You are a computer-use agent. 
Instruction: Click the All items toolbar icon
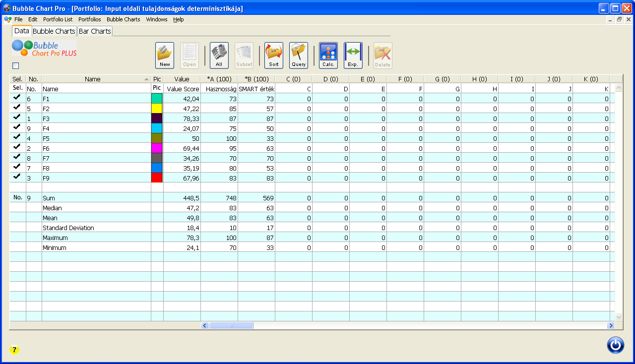click(219, 55)
